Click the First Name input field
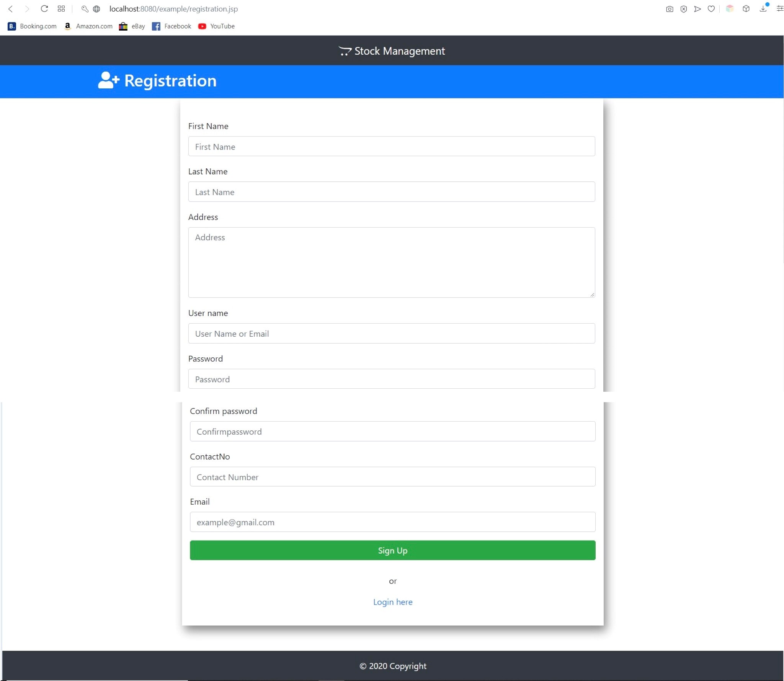 (x=391, y=147)
